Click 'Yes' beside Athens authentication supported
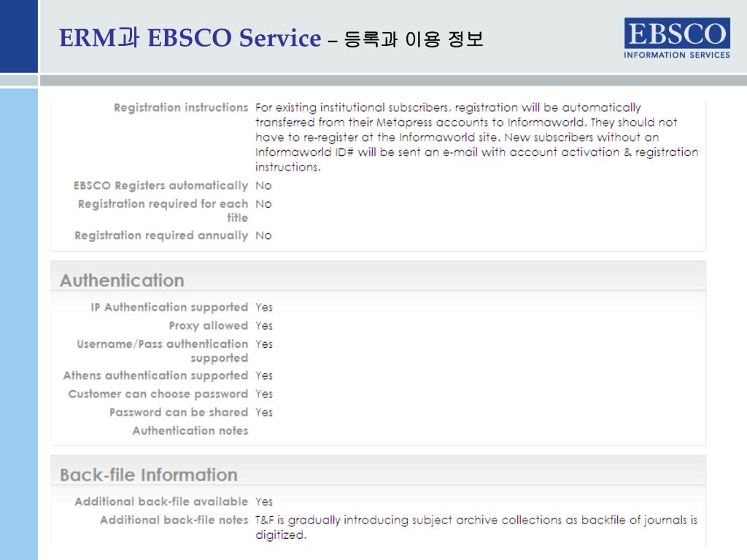The image size is (747, 560). (x=264, y=376)
